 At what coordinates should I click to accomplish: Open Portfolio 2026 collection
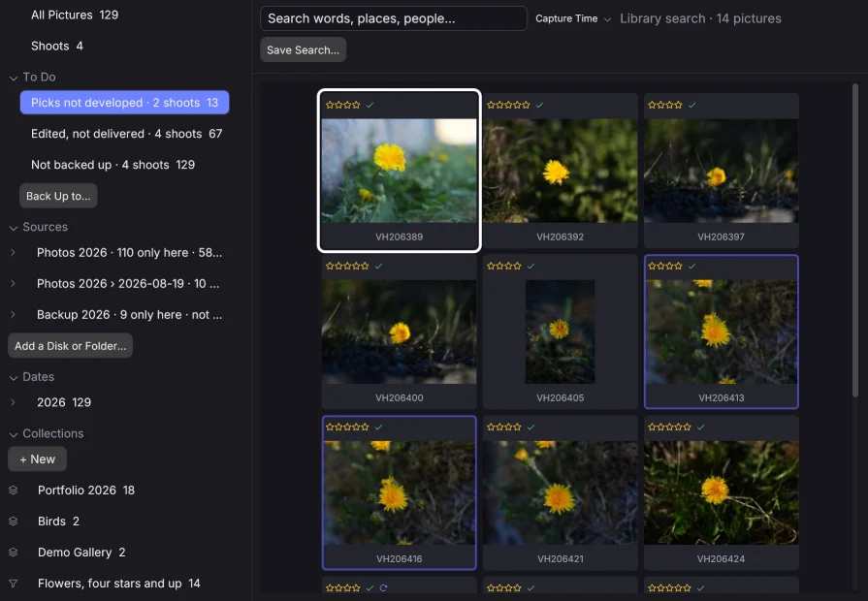(x=85, y=490)
